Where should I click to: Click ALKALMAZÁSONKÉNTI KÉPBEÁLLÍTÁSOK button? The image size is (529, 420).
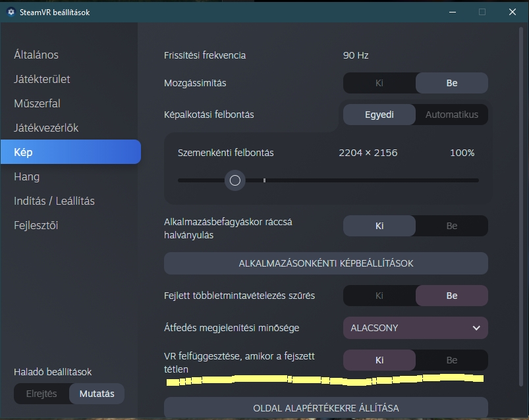pyautogui.click(x=325, y=263)
